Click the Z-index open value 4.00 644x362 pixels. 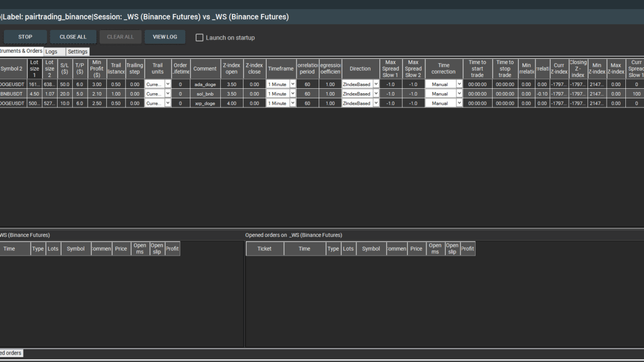click(x=232, y=104)
